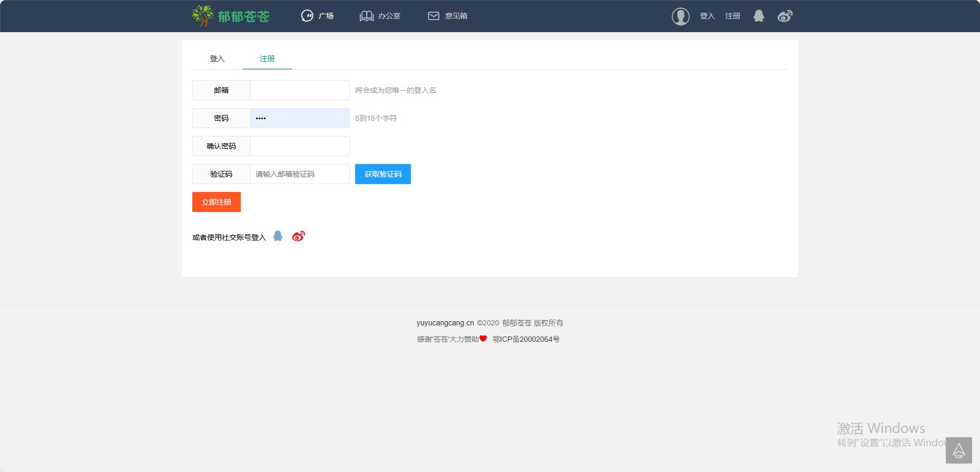980x472 pixels.
Task: Click the 验证码 verification code input
Action: [299, 174]
